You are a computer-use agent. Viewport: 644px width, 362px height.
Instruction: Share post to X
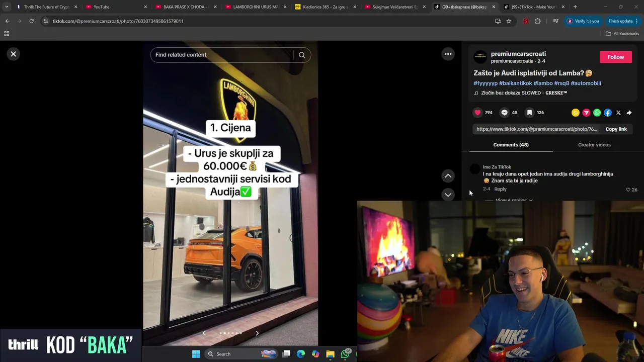pyautogui.click(x=618, y=113)
